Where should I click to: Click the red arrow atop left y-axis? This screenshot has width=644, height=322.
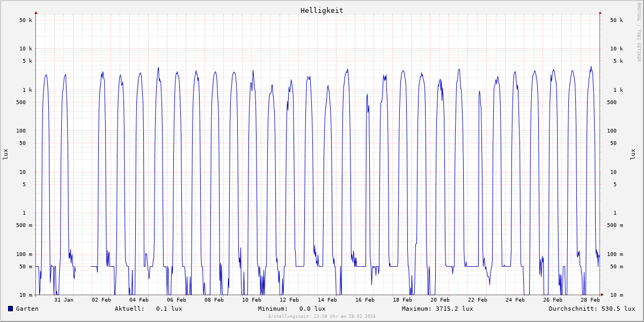coord(36,12)
